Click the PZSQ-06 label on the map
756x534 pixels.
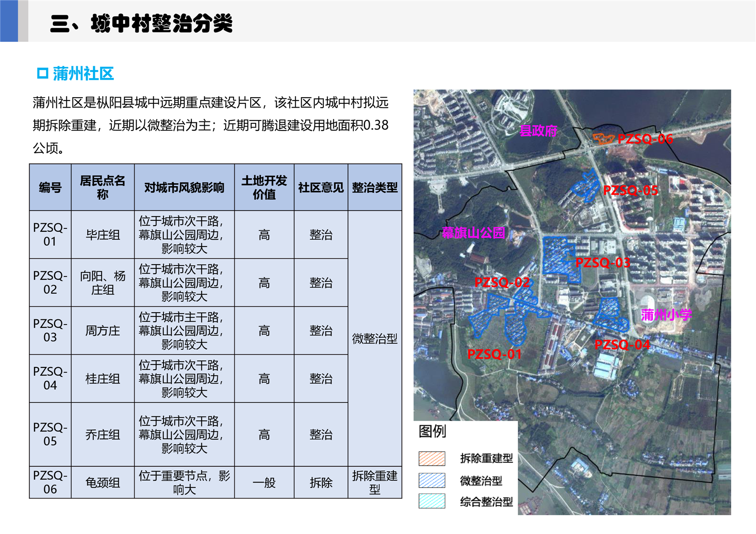(x=645, y=139)
